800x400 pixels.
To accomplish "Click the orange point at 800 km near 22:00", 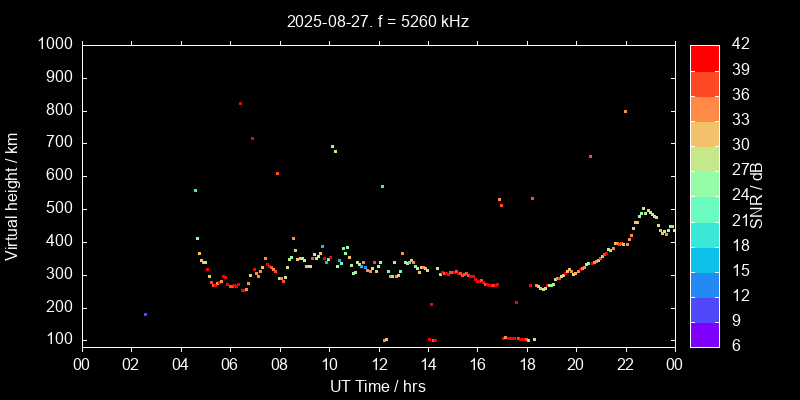I will click(625, 111).
